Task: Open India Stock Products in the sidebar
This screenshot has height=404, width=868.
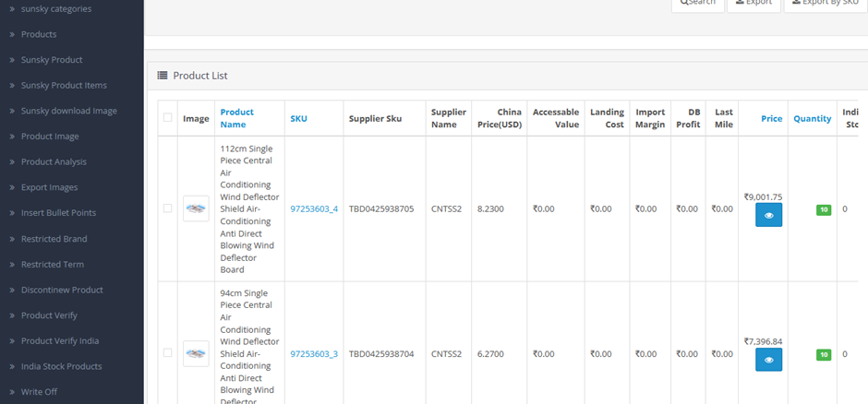Action: click(61, 366)
